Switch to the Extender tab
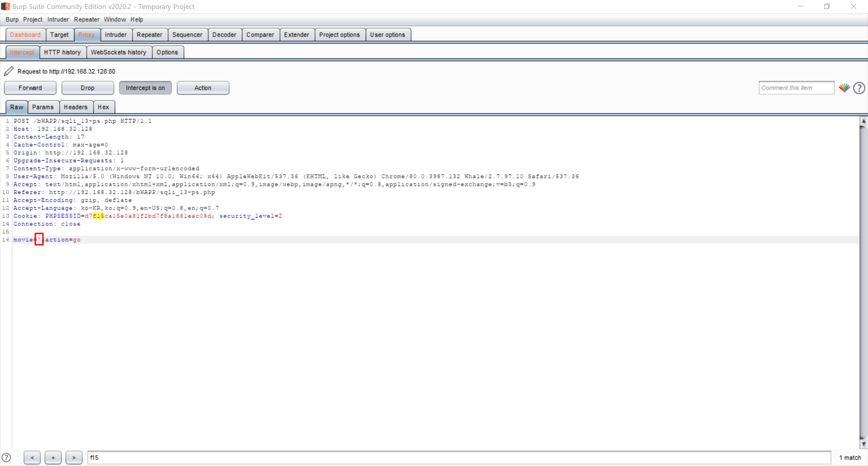Screen dimensions: 868x466 (x=297, y=35)
